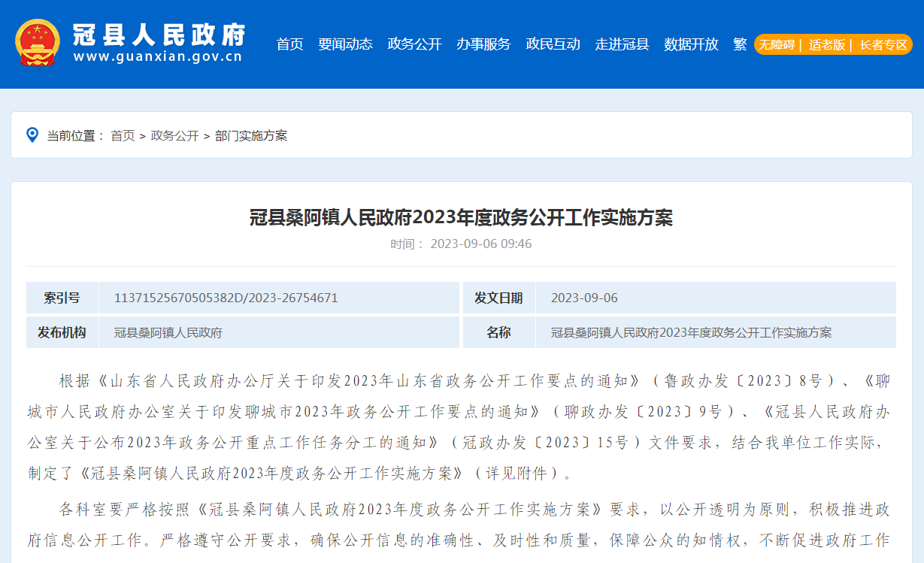
Task: Click the location pin icon
Action: pyautogui.click(x=32, y=135)
